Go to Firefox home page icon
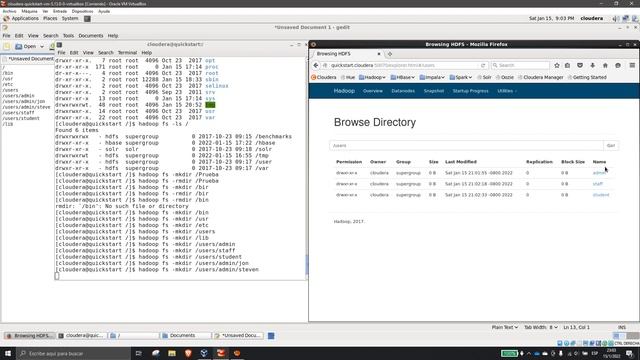 [x=605, y=65]
